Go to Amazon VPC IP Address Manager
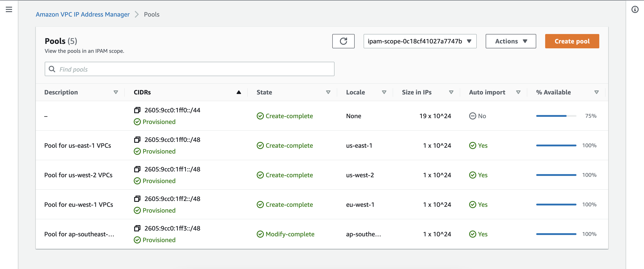Image resolution: width=644 pixels, height=269 pixels. tap(83, 14)
